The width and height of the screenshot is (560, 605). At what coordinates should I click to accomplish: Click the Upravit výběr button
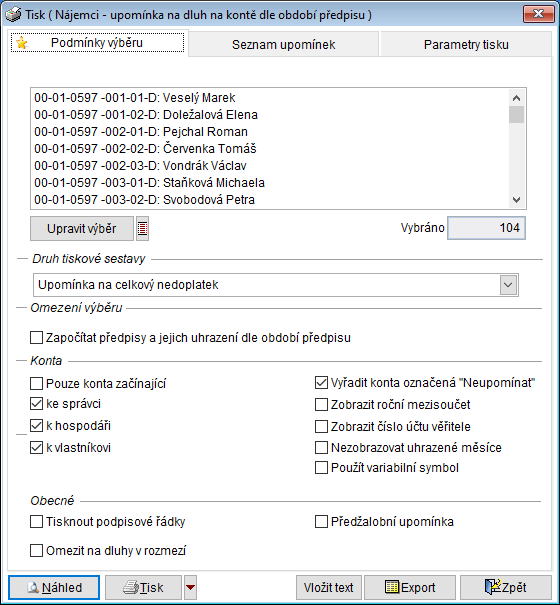click(x=82, y=228)
